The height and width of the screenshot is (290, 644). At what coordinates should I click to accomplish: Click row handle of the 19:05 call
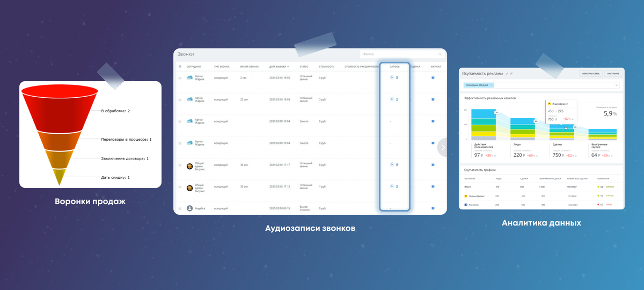point(180,78)
